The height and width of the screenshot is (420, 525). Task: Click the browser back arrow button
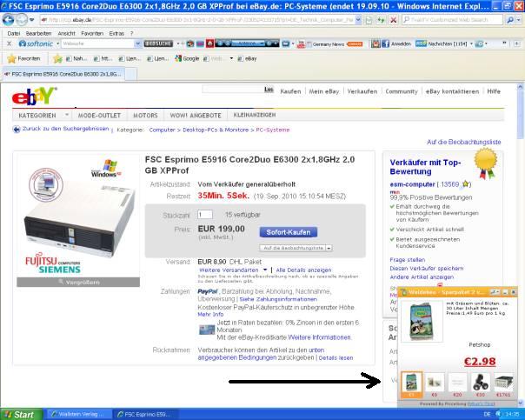click(x=8, y=20)
